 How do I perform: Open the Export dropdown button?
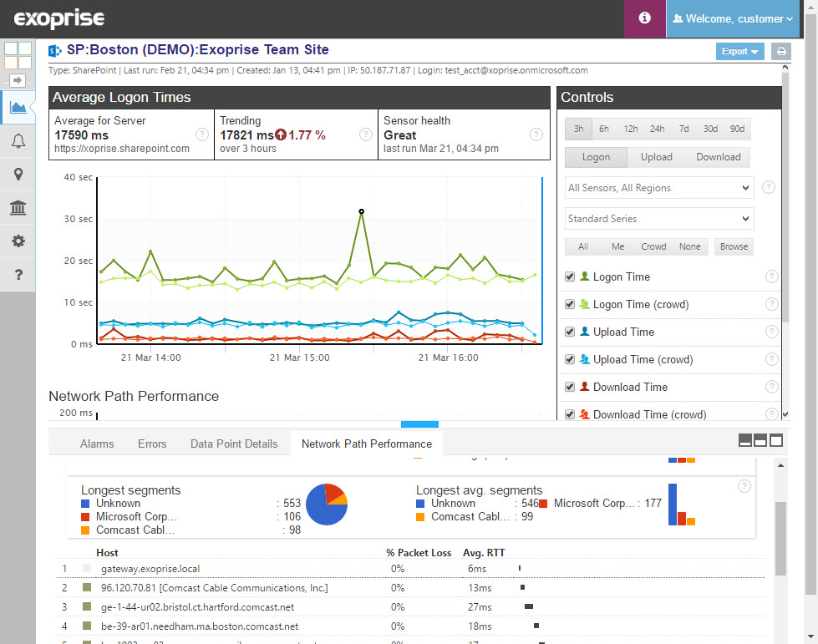(739, 51)
